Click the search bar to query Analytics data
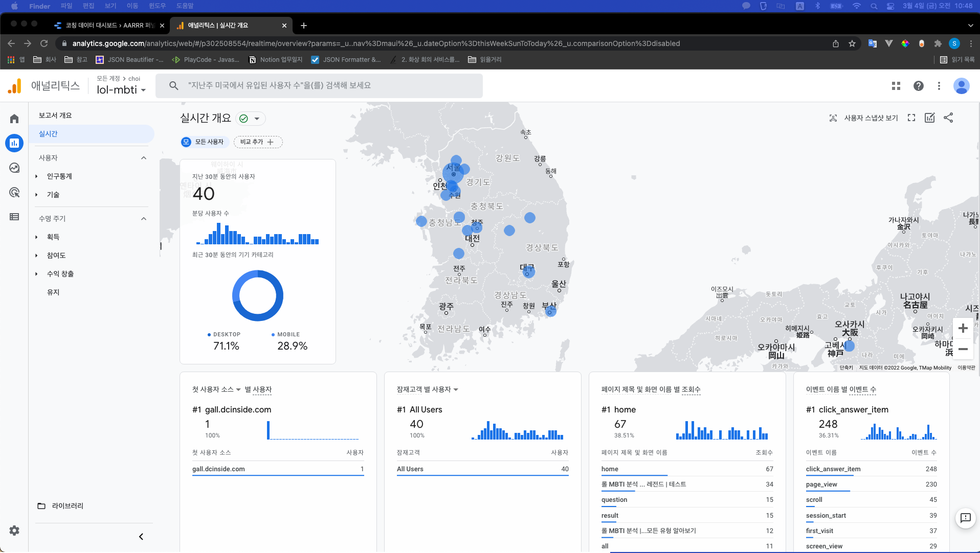 (319, 85)
